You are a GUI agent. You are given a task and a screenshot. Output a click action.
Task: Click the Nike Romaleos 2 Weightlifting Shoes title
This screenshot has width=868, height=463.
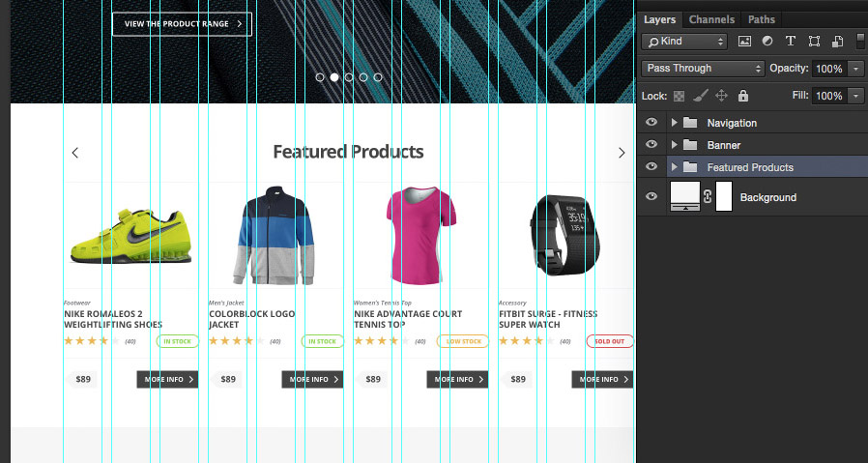[x=113, y=319]
